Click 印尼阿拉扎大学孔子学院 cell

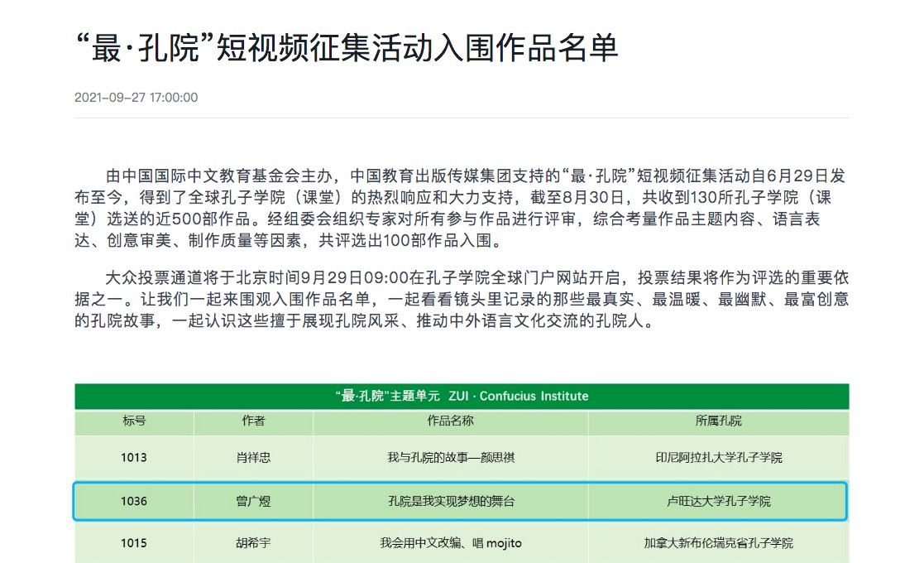pos(718,457)
